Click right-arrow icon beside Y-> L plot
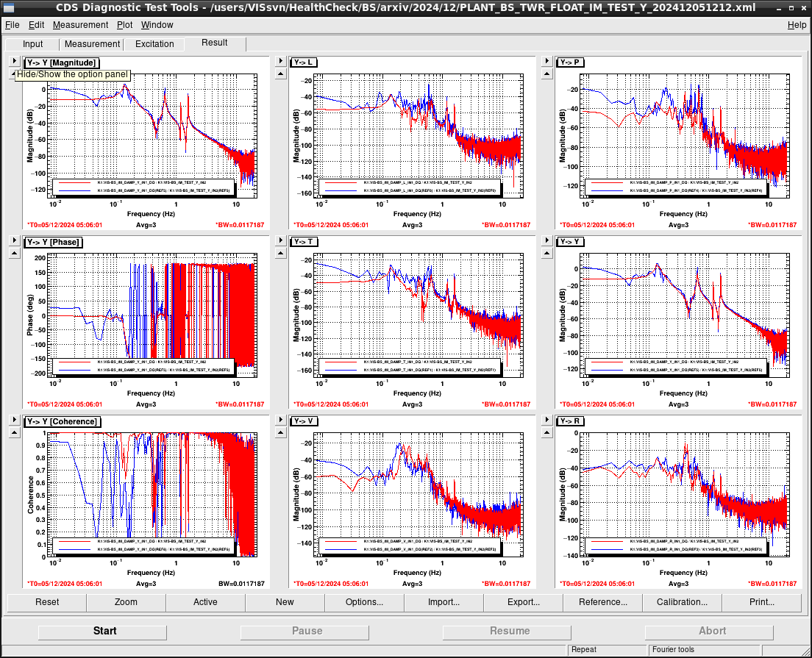 click(281, 61)
